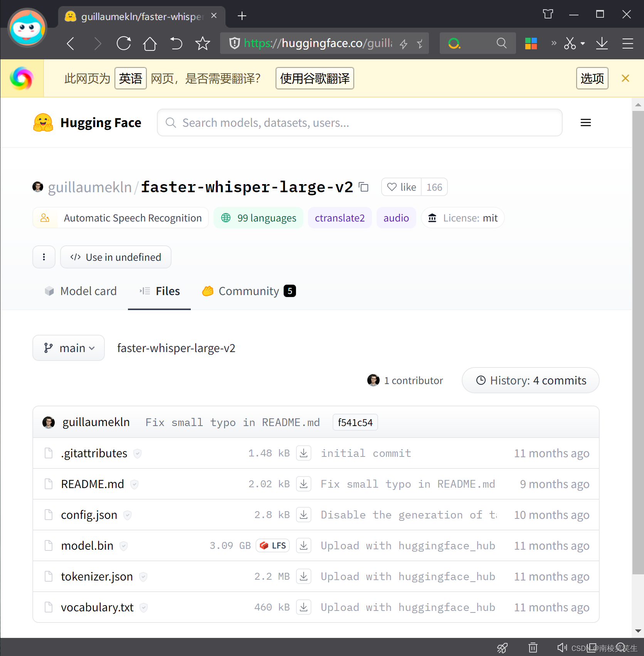Viewport: 644px width, 656px height.
Task: Open the Hugging Face hamburger menu
Action: 586,122
